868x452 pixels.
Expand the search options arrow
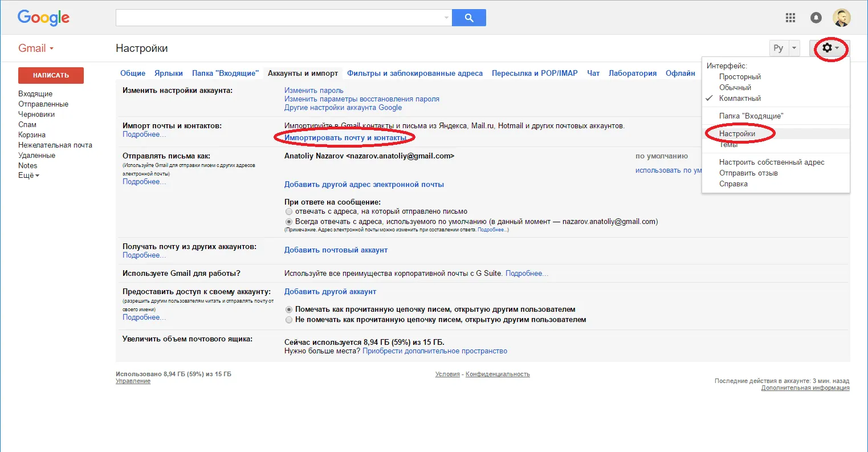pos(446,18)
